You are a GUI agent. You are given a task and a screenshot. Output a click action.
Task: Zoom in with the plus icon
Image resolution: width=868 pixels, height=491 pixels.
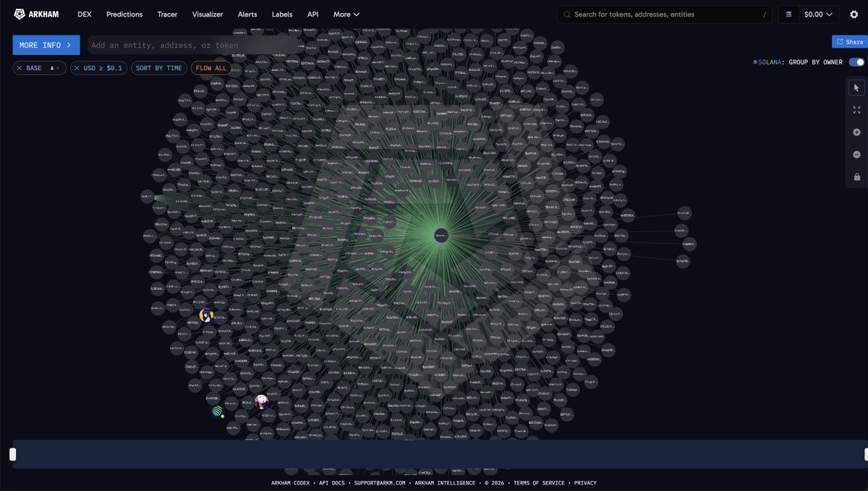pyautogui.click(x=856, y=132)
